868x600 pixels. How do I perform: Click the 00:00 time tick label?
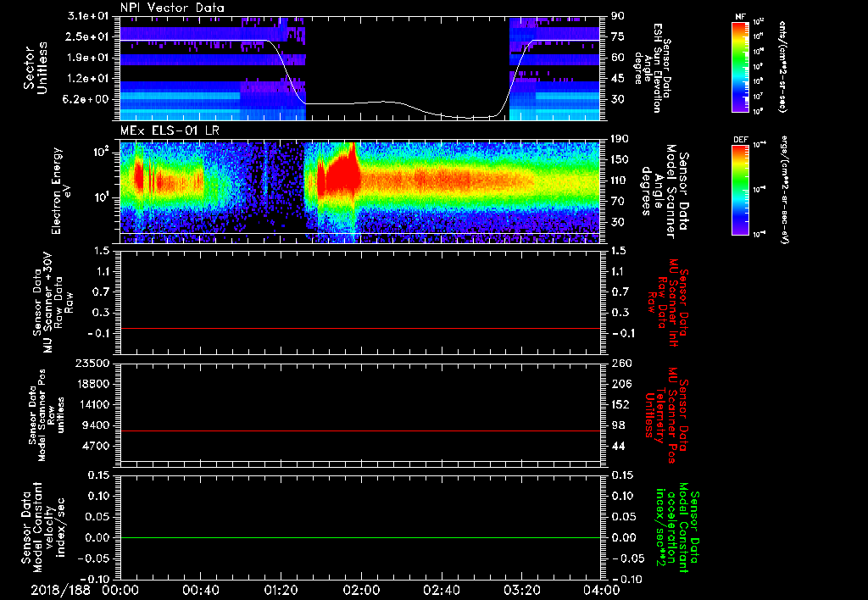pos(120,590)
